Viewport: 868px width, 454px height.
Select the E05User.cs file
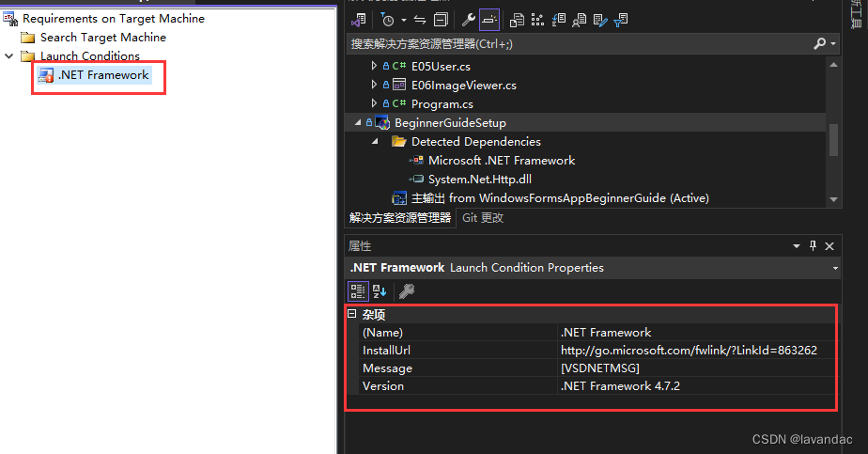[441, 67]
